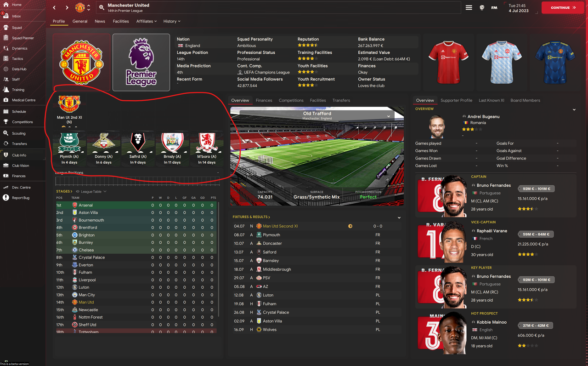This screenshot has height=366, width=588.
Task: Open the Stages link above table
Action: tap(64, 191)
